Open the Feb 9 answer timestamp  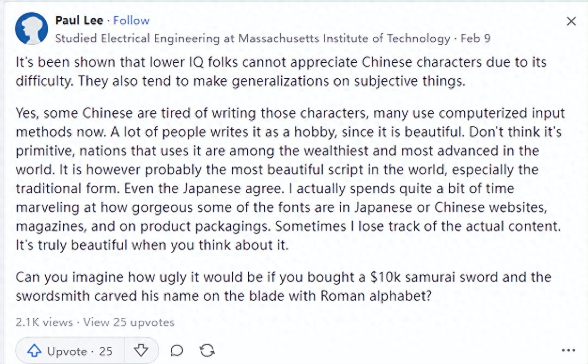475,38
